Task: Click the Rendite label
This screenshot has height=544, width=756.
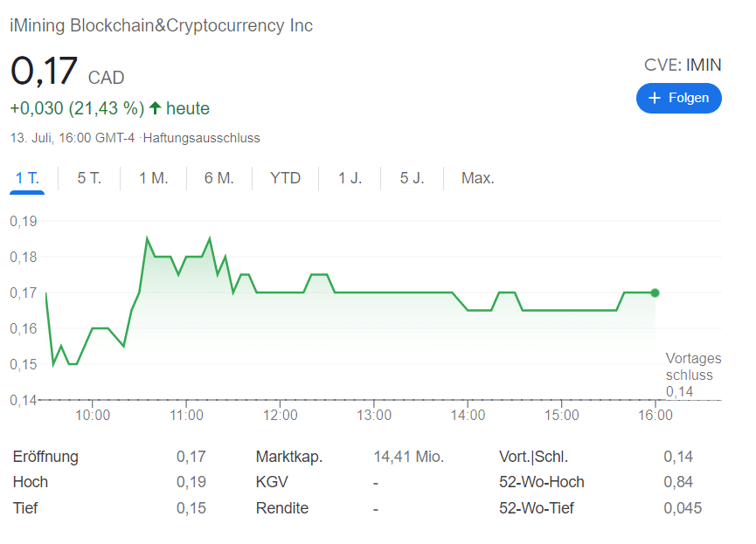Action: [x=282, y=508]
